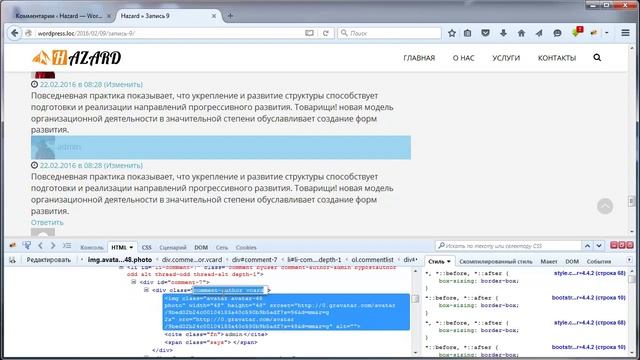This screenshot has width=640, height=360.
Task: Open the Сеть Firebug tab
Action: pos(222,247)
